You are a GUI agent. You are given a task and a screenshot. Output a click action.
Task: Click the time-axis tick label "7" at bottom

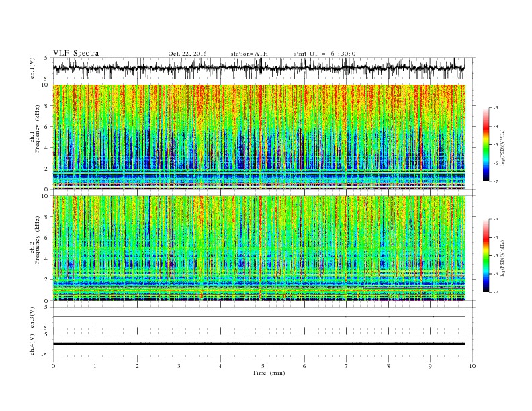[x=347, y=366]
